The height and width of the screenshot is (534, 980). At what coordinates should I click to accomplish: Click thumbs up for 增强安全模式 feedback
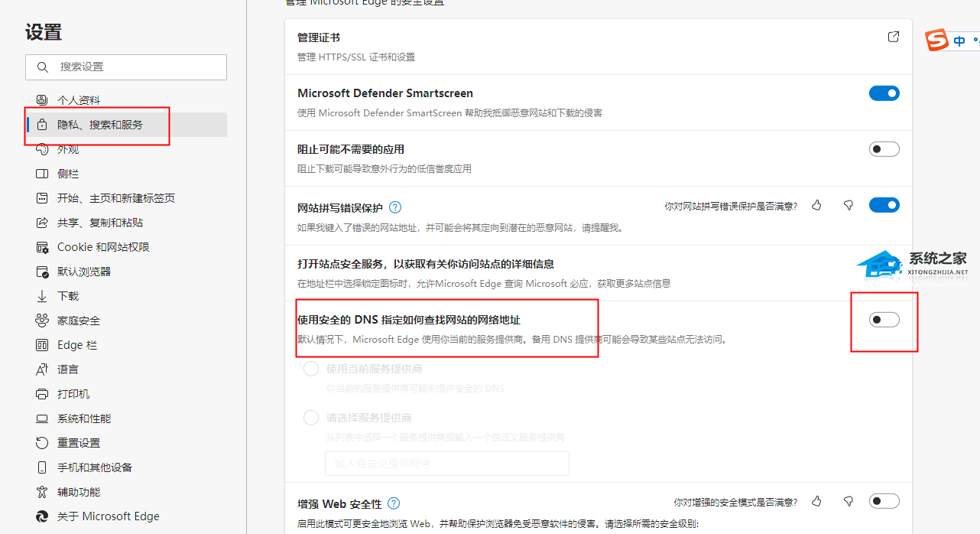pyautogui.click(x=816, y=501)
